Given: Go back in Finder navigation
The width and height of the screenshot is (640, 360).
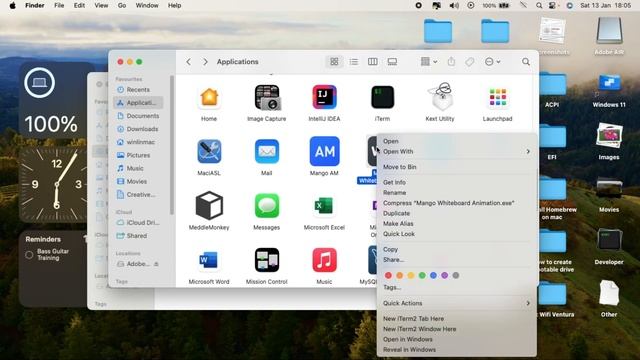Looking at the screenshot, I should click(x=189, y=62).
